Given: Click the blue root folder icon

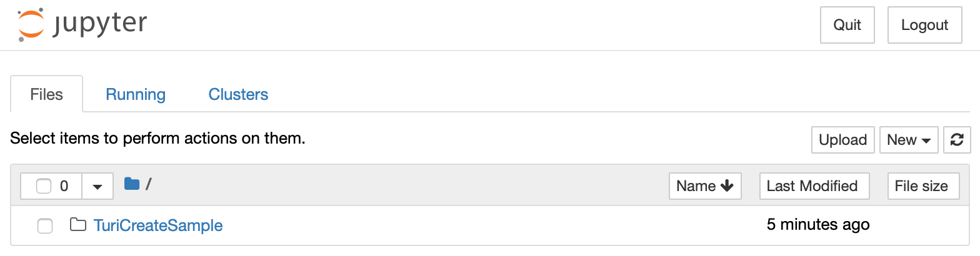Looking at the screenshot, I should pyautogui.click(x=132, y=184).
